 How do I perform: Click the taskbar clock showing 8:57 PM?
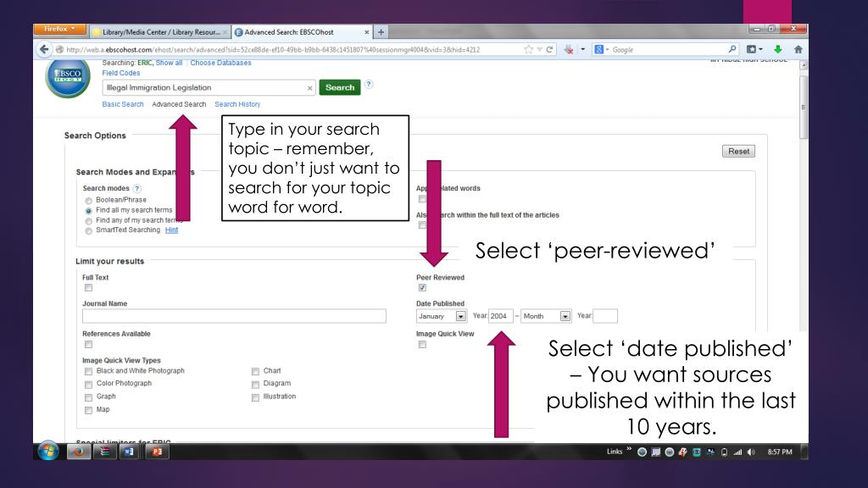coord(780,452)
